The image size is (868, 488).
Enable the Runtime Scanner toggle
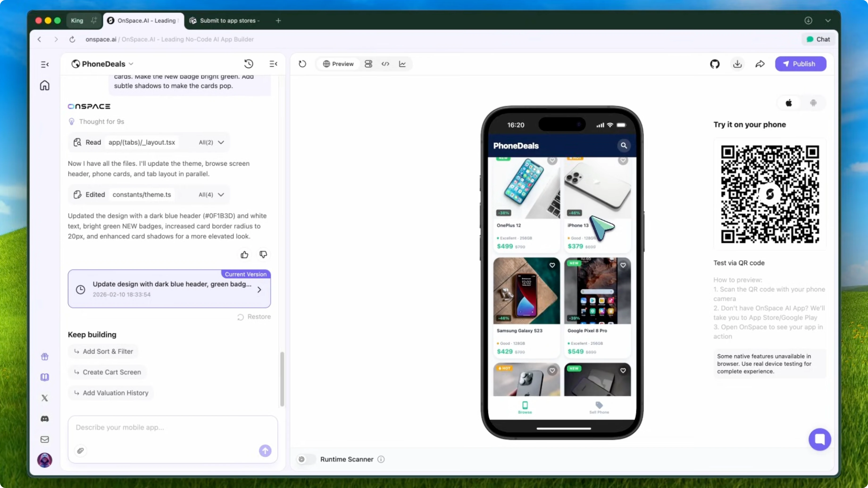click(x=305, y=459)
